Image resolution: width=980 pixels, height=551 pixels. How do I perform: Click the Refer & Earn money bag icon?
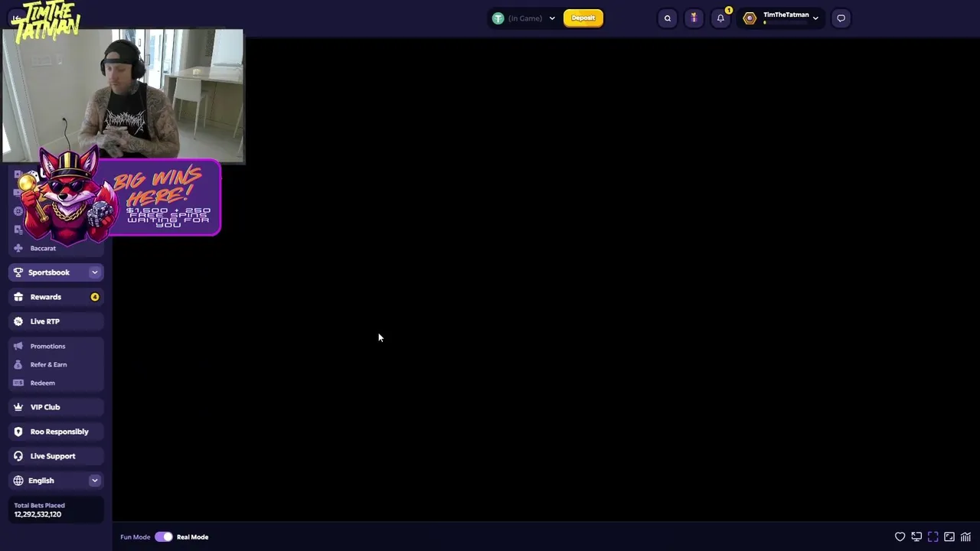coord(18,364)
